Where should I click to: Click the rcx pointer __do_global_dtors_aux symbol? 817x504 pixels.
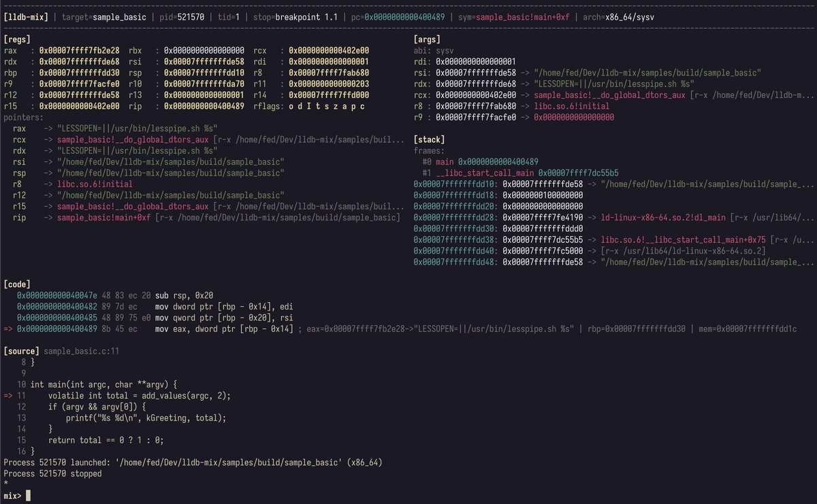pos(133,139)
